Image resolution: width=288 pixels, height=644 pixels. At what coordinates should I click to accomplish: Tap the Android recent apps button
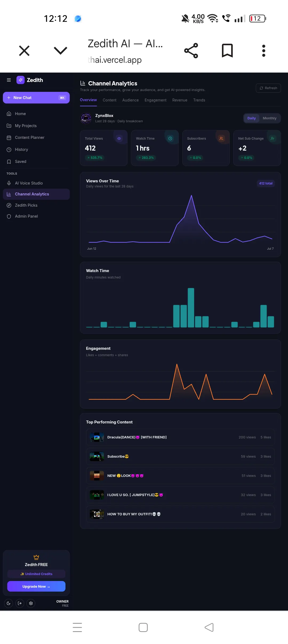click(77, 627)
